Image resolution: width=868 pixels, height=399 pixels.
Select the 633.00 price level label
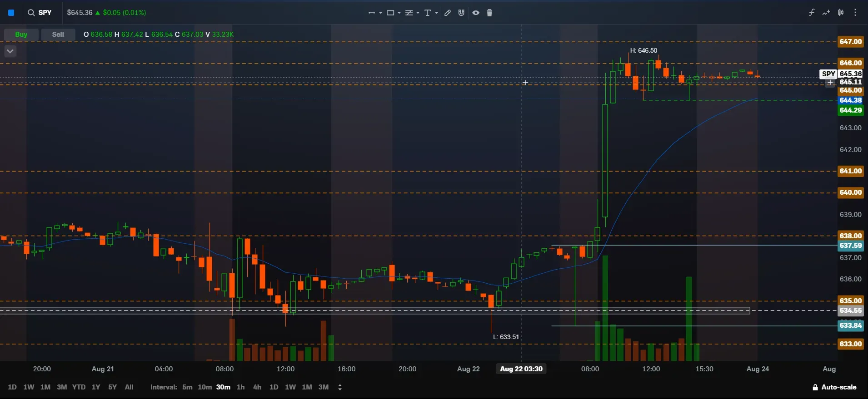pyautogui.click(x=851, y=344)
